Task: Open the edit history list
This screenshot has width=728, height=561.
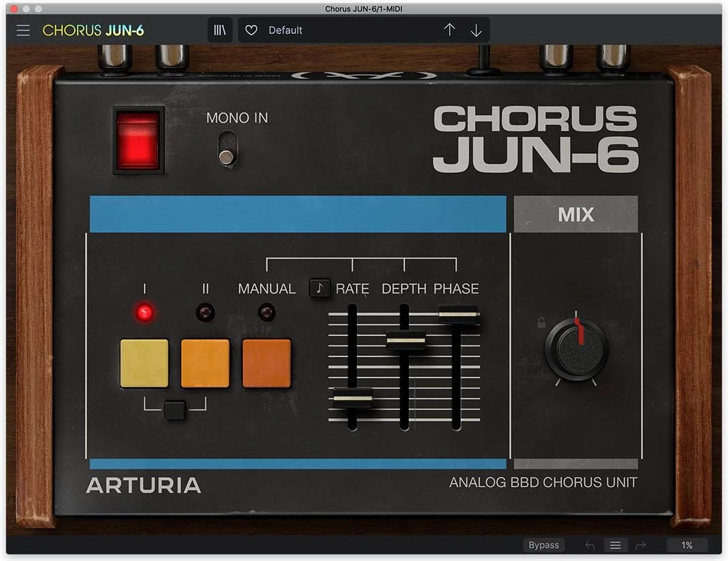Action: tap(615, 545)
